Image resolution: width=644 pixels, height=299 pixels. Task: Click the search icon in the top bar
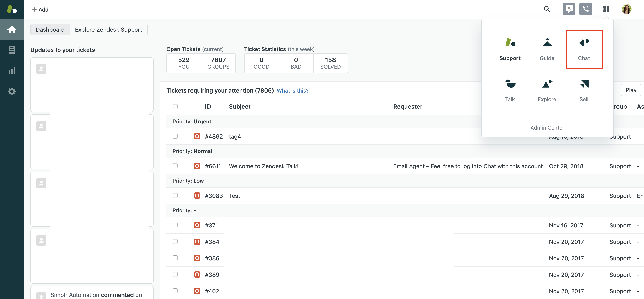(547, 9)
